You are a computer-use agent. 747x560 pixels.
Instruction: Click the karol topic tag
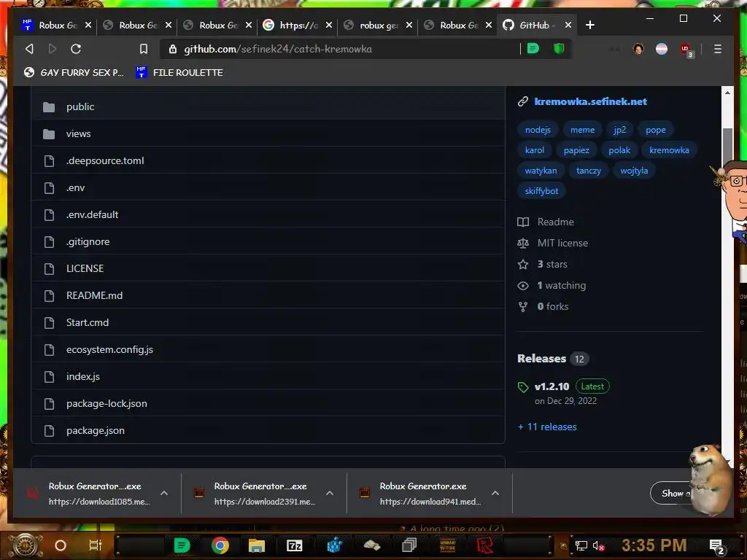tap(535, 150)
